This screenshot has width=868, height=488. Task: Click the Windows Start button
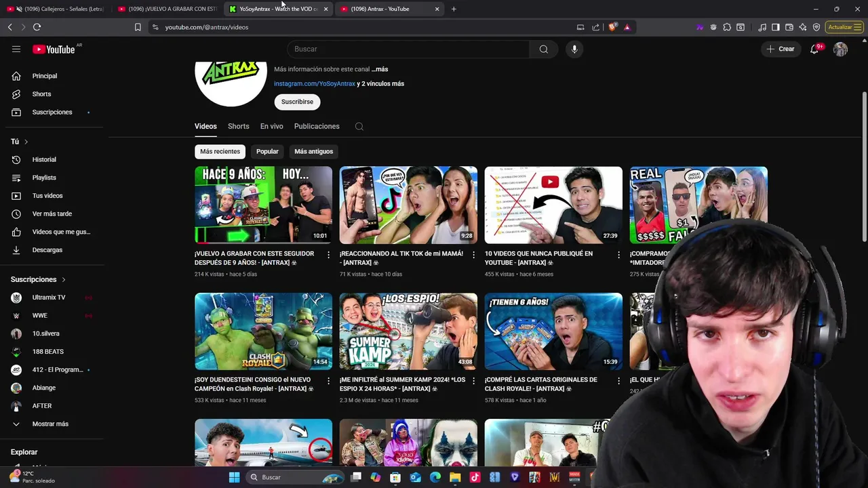(x=234, y=477)
